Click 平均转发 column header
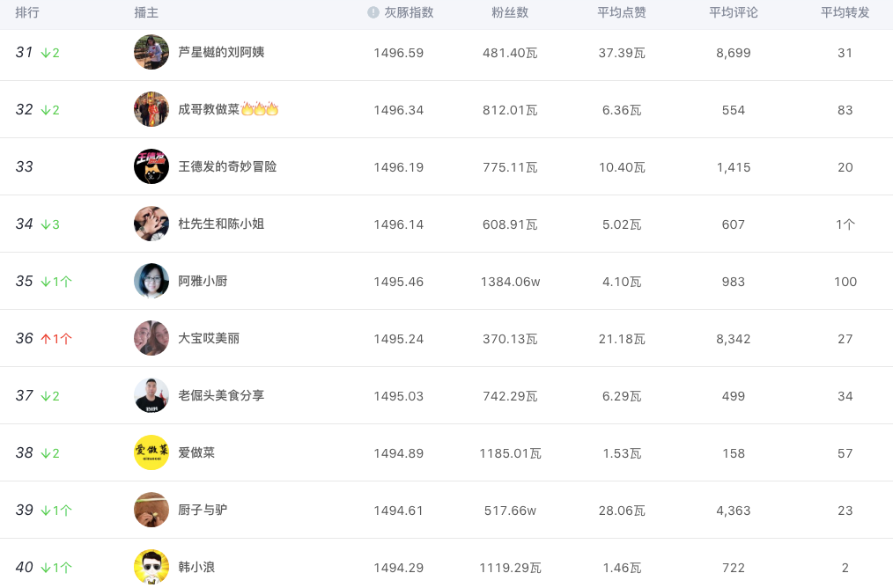 (845, 13)
